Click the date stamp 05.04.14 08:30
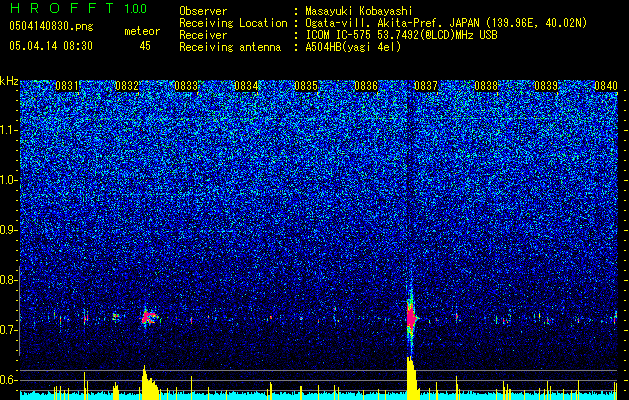The image size is (629, 400). (51, 46)
